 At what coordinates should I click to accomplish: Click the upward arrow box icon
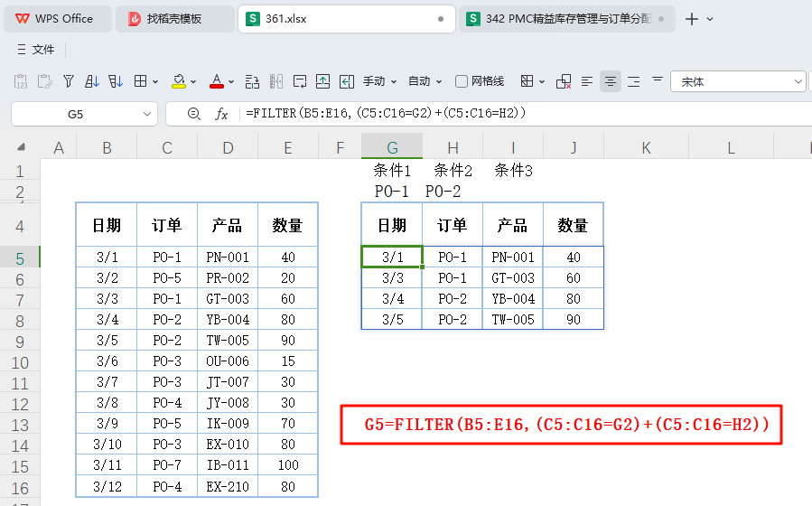[322, 81]
